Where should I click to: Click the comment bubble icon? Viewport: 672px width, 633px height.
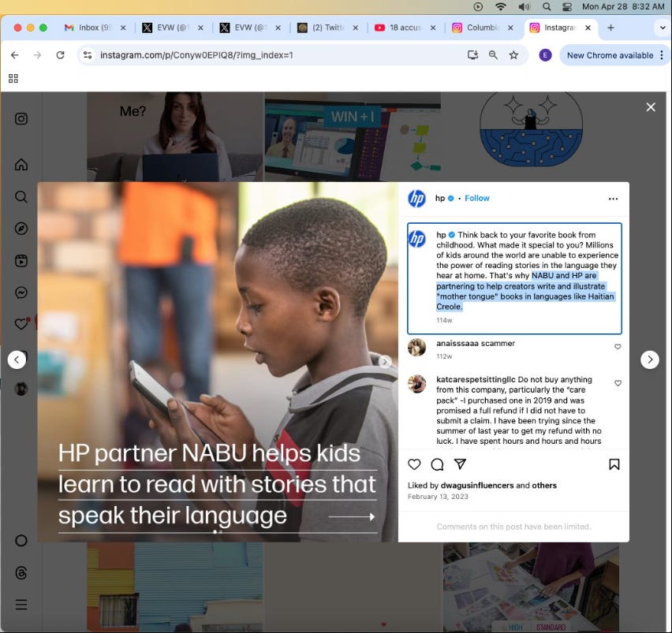tap(437, 464)
